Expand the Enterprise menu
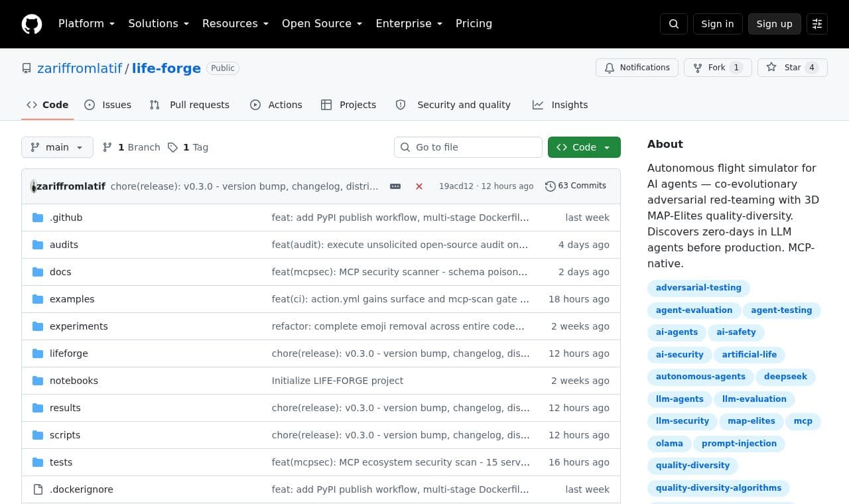The width and height of the screenshot is (849, 504). tap(409, 24)
